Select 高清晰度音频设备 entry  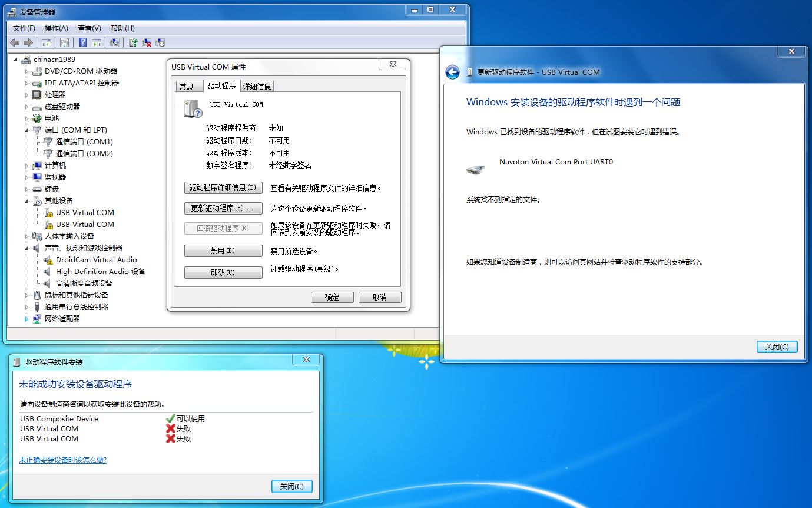point(84,283)
